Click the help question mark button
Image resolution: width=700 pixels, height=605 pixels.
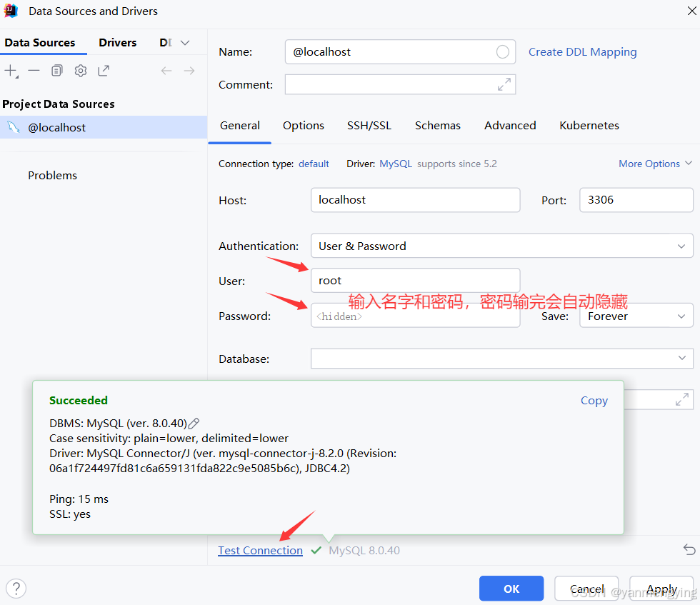click(16, 589)
